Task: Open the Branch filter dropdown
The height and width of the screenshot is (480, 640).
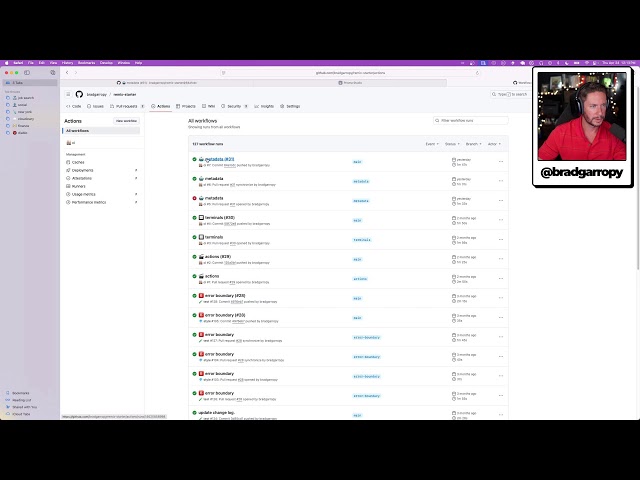Action: click(x=473, y=144)
